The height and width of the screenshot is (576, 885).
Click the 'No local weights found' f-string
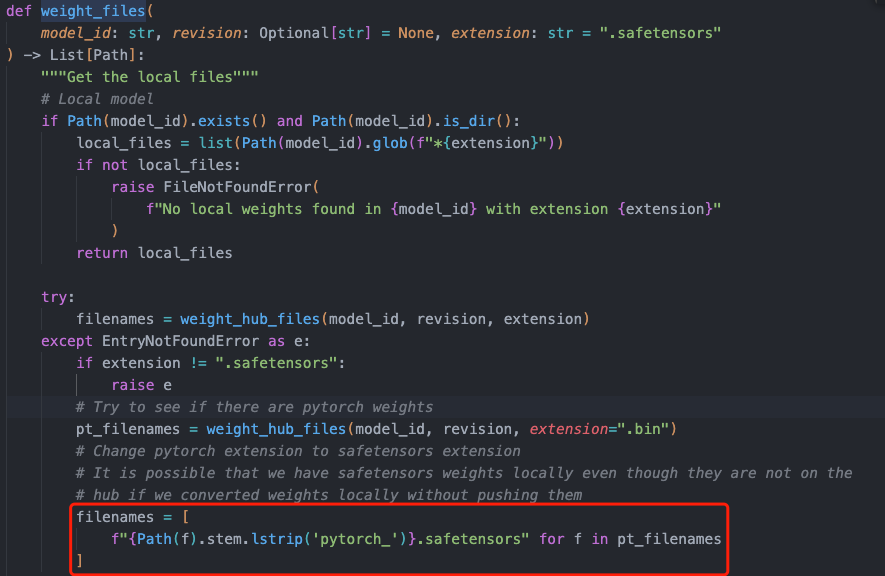[x=433, y=209]
